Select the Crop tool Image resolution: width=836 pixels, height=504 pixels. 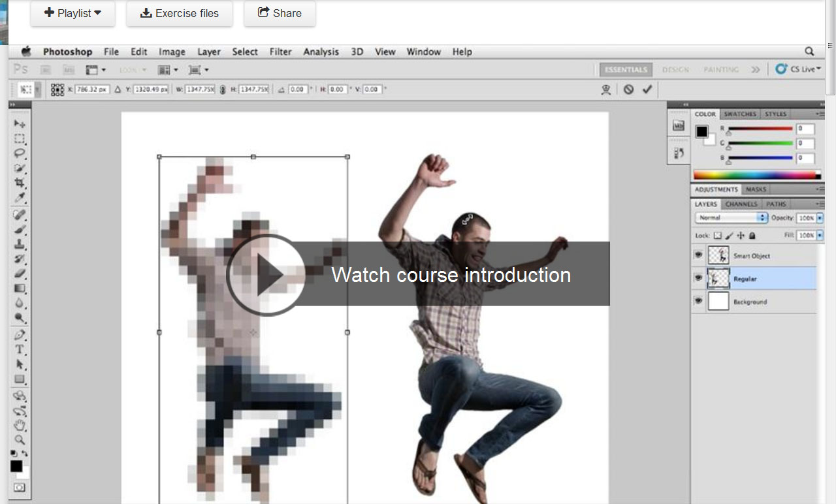(20, 183)
